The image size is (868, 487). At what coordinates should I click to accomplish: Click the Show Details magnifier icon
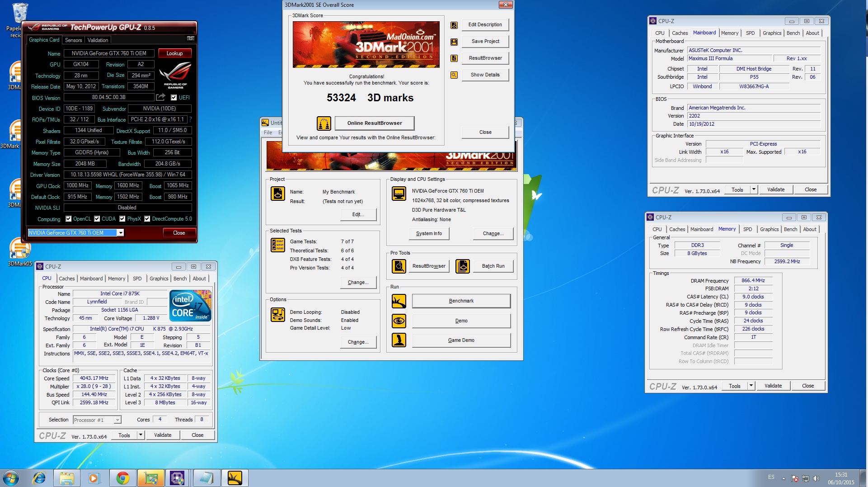(x=454, y=75)
